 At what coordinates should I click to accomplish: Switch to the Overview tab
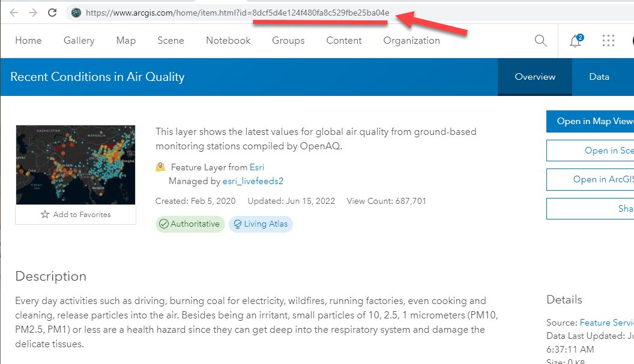click(x=535, y=77)
